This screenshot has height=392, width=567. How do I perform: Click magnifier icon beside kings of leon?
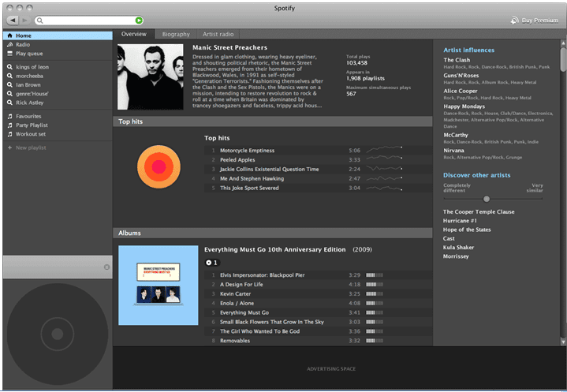pyautogui.click(x=9, y=67)
